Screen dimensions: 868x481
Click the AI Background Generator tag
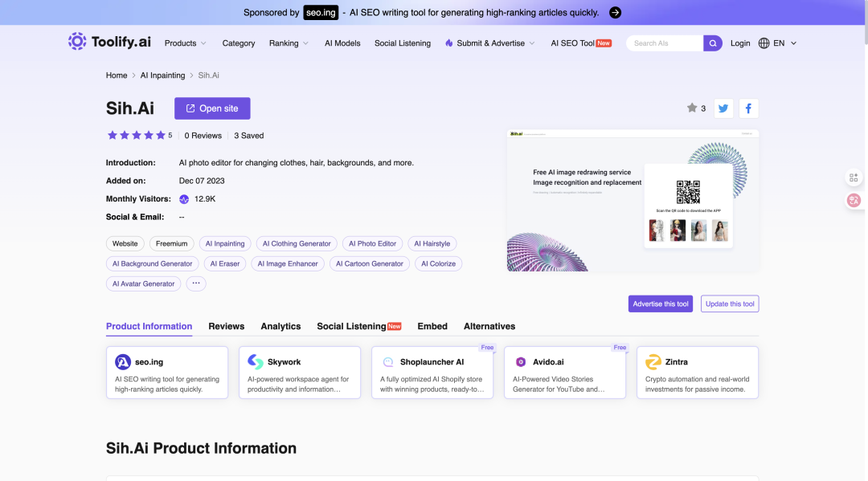point(152,263)
